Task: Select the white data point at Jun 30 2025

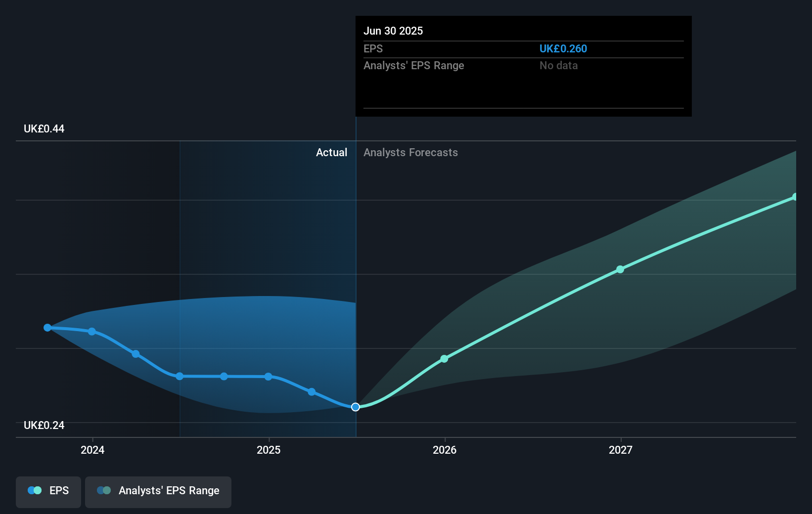Action: pos(355,407)
